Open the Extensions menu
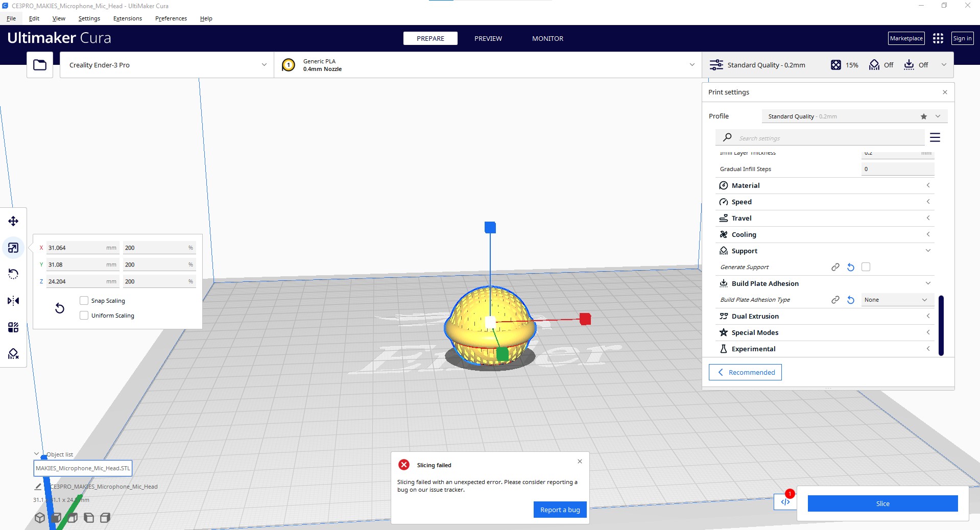This screenshot has width=980, height=530. coord(128,18)
